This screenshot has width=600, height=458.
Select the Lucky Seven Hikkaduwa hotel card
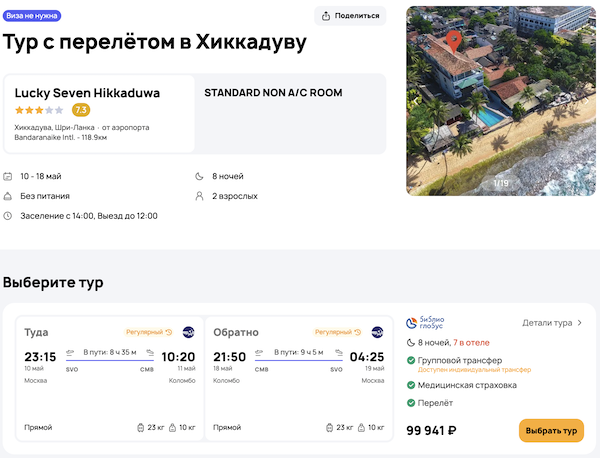pos(99,114)
